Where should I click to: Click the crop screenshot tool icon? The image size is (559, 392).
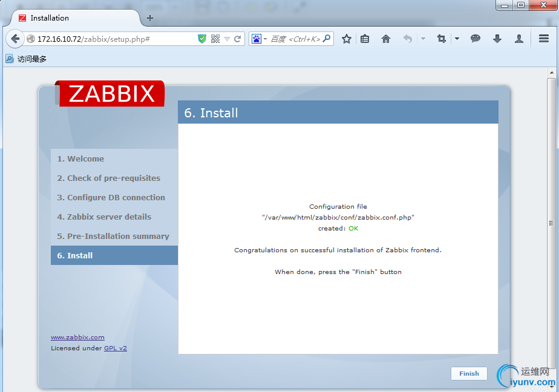point(442,39)
